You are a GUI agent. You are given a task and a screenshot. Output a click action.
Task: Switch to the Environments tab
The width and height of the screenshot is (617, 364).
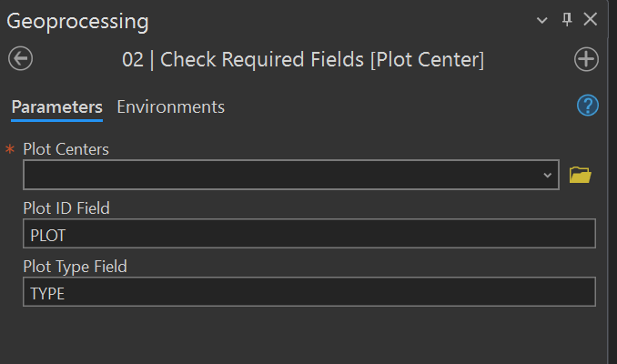171,107
